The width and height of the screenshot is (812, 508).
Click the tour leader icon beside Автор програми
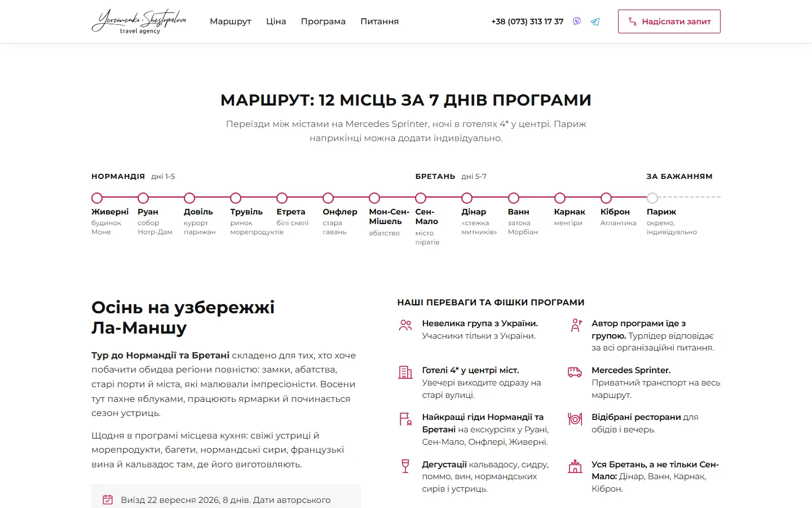(x=575, y=326)
